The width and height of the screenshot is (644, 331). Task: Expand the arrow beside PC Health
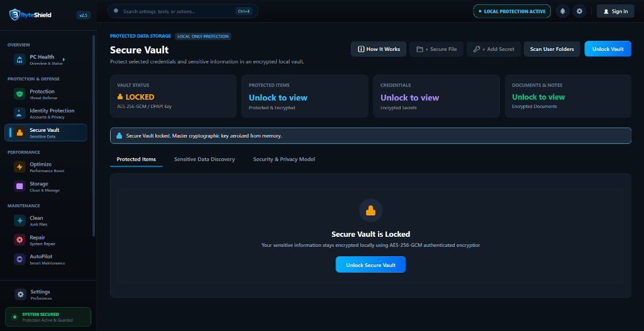click(64, 60)
